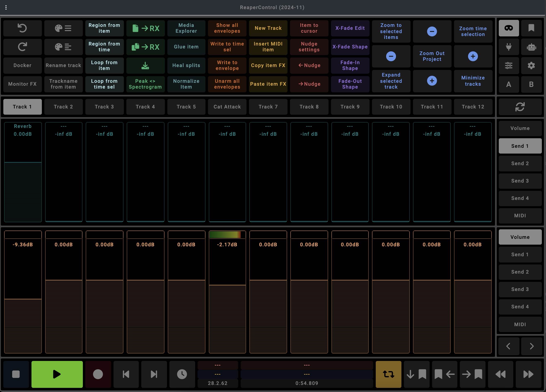
Task: Open the robot icon panel
Action: pos(531,47)
